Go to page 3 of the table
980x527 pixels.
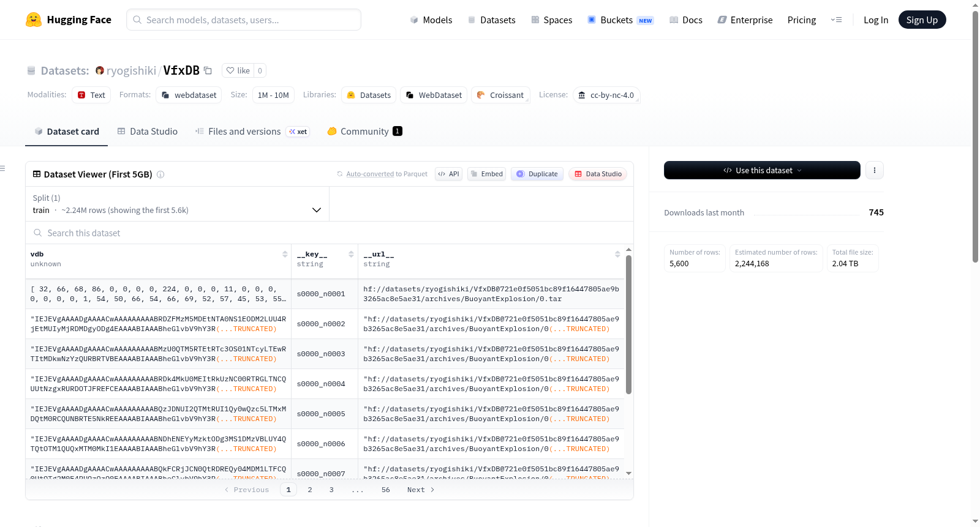[x=331, y=490]
